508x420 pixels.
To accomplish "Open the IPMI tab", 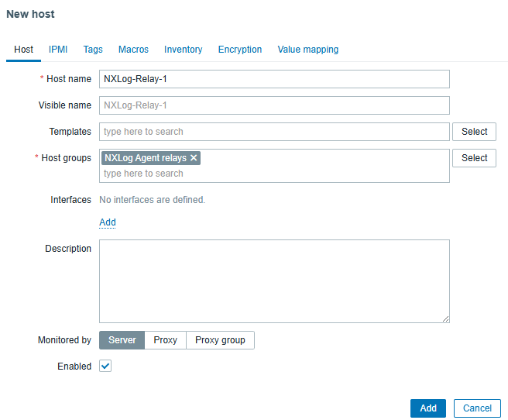I will [58, 50].
